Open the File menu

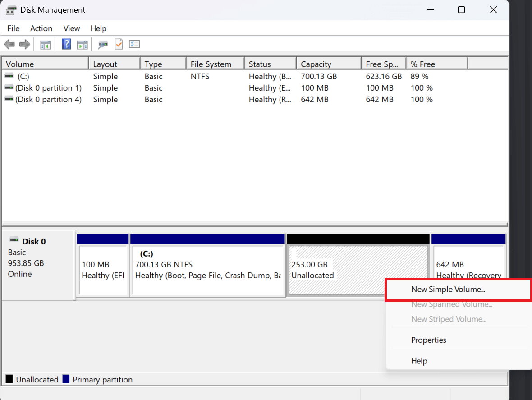[x=13, y=28]
